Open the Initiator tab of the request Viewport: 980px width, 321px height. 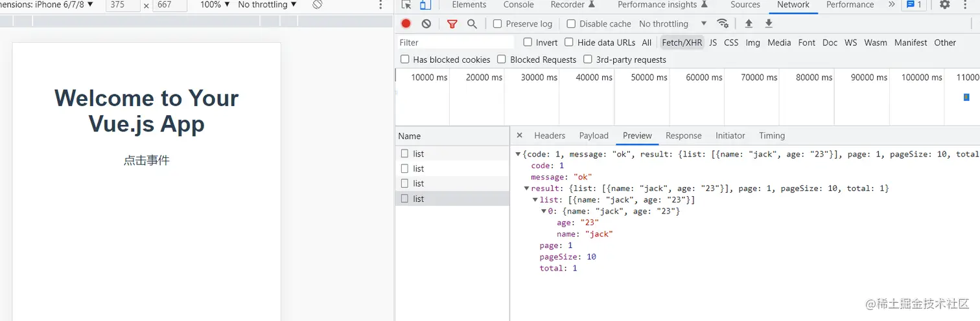click(730, 135)
